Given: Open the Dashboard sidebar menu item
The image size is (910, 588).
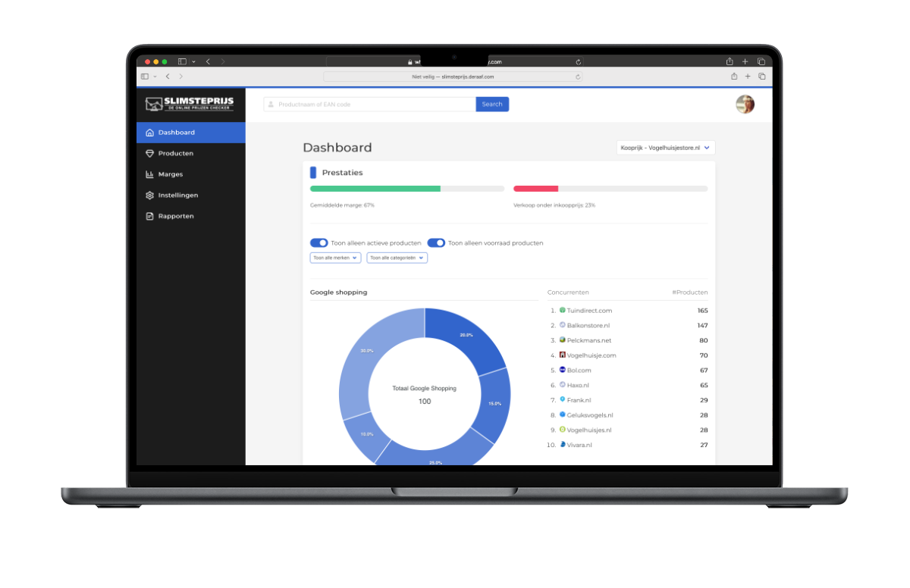Looking at the screenshot, I should (191, 133).
